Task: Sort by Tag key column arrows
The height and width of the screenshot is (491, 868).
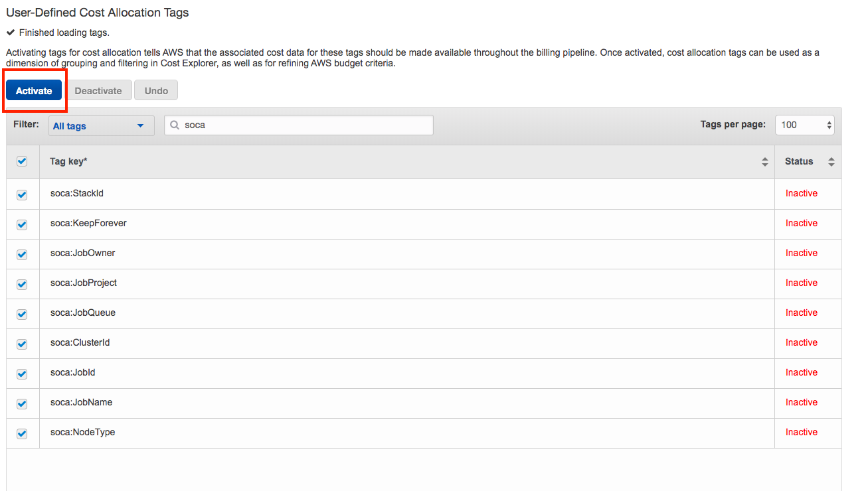Action: tap(764, 162)
